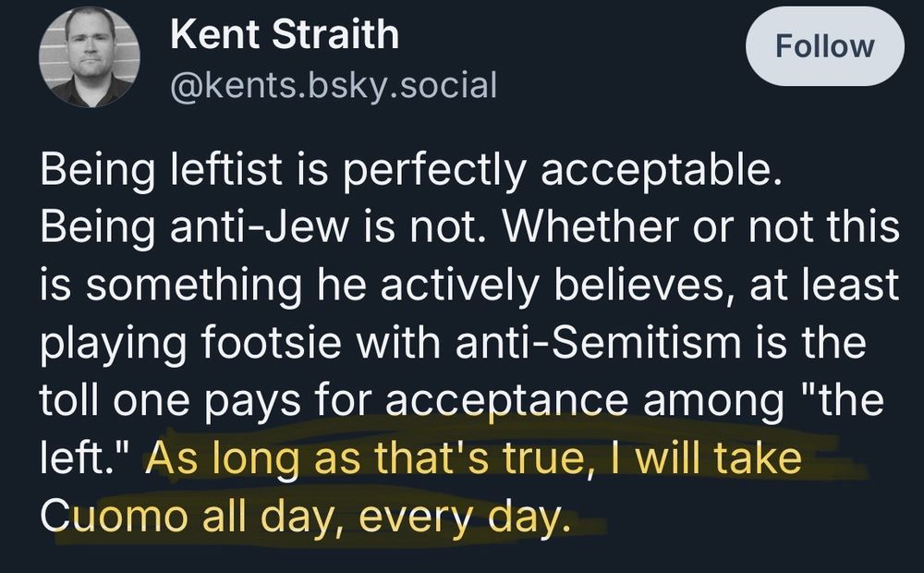Viewport: 924px width, 573px height.
Task: Click the @kents.bsky.social handle
Action: pos(334,85)
